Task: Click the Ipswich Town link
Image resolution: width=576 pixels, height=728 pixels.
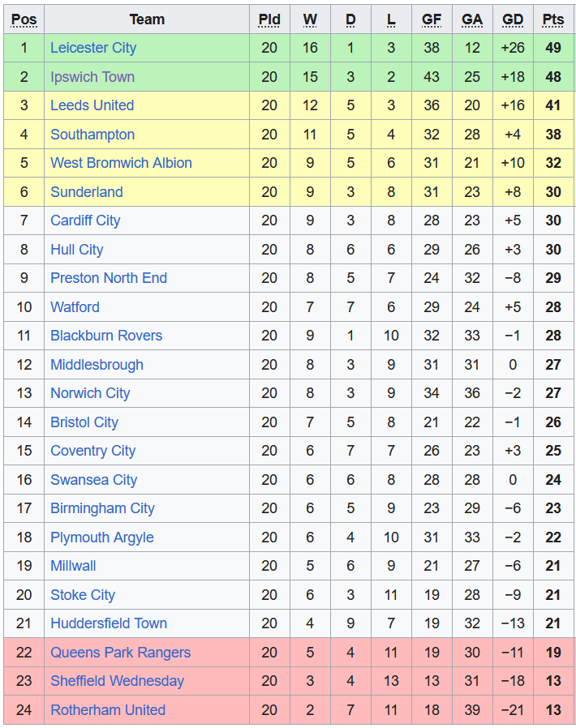Action: coord(92,77)
